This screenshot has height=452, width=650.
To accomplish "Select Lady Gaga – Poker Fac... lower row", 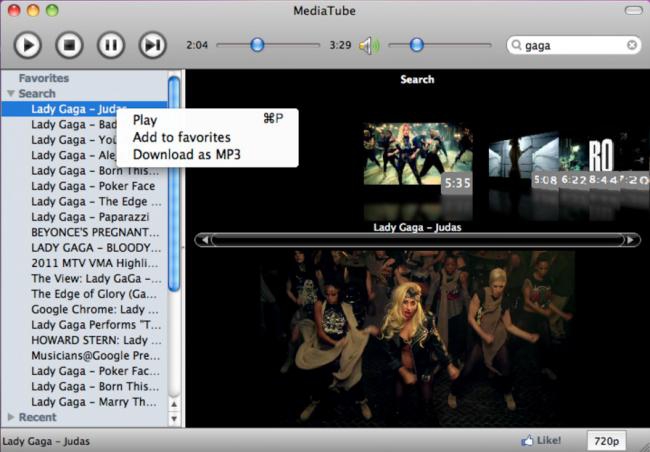I will (84, 370).
